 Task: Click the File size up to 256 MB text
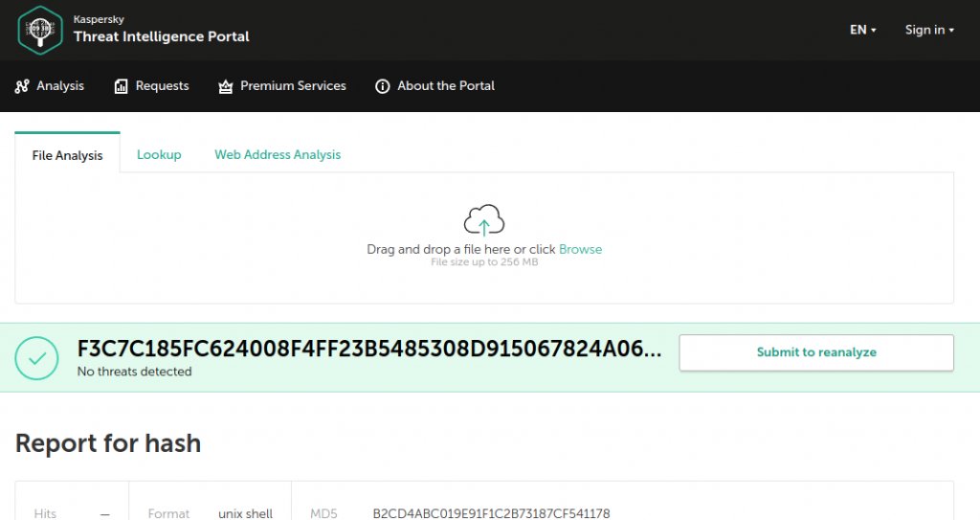[x=484, y=262]
